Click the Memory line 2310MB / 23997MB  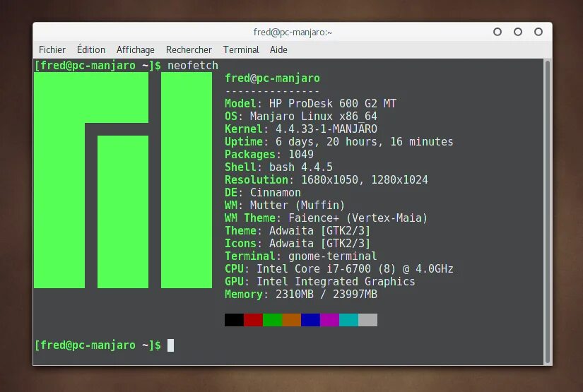click(301, 295)
